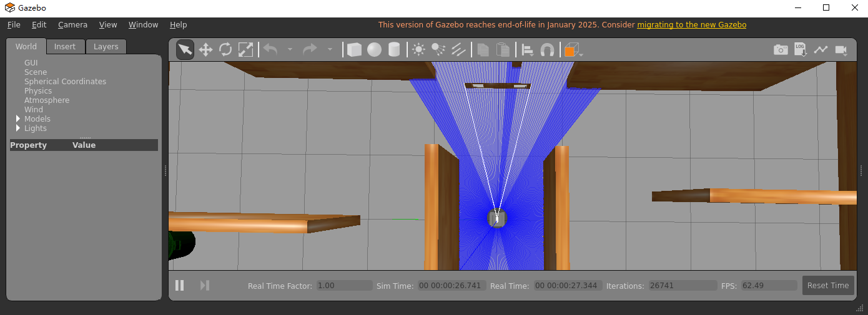
Task: Choose the Select mode arrow tool
Action: [185, 50]
